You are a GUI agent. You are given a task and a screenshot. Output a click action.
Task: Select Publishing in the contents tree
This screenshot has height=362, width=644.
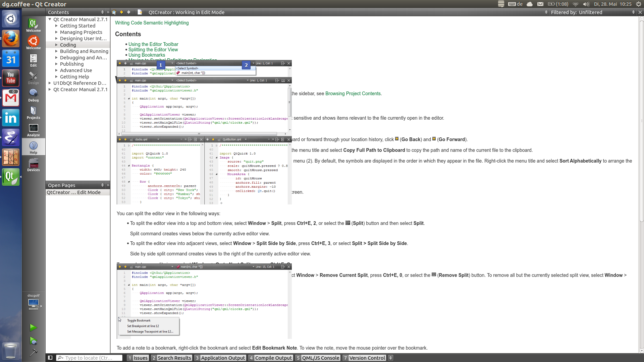pos(72,64)
